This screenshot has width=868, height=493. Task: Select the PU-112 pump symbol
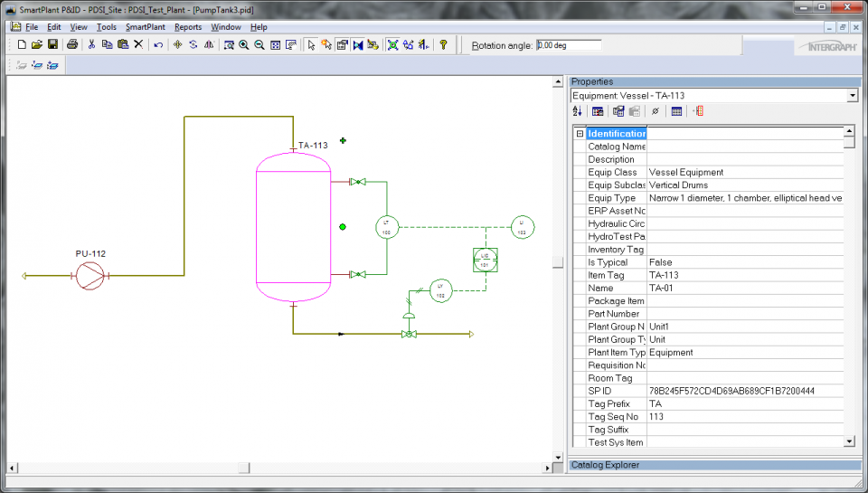click(90, 276)
